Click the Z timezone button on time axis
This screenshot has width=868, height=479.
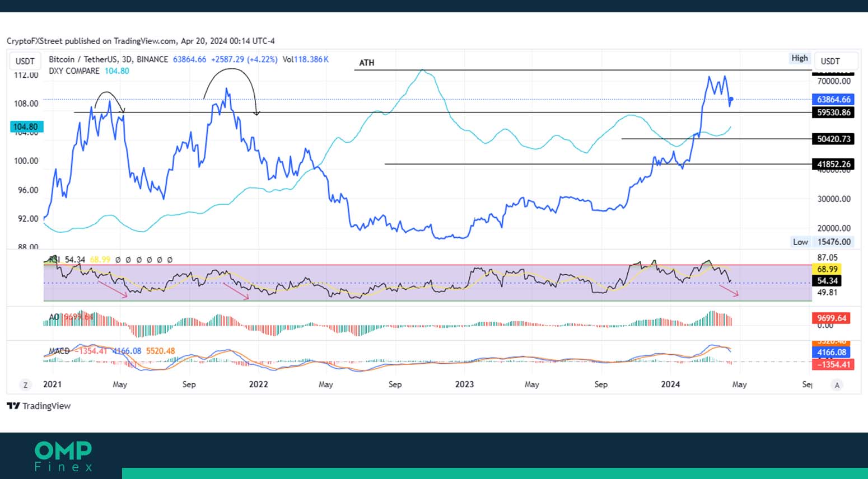point(25,385)
